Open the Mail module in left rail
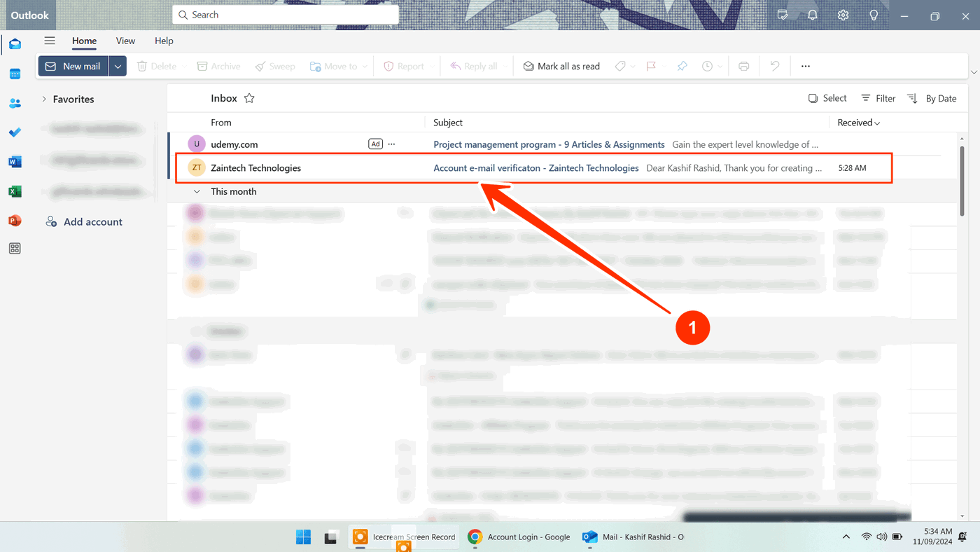Viewport: 980px width, 552px height. point(15,44)
